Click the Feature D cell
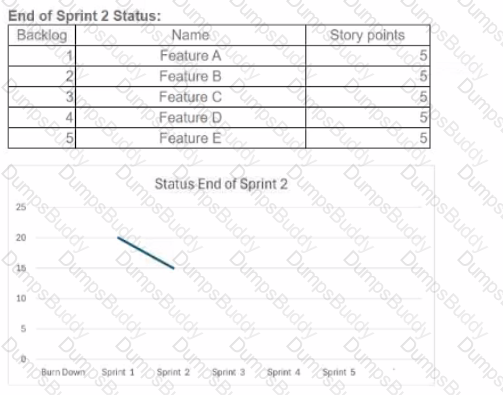 [190, 117]
